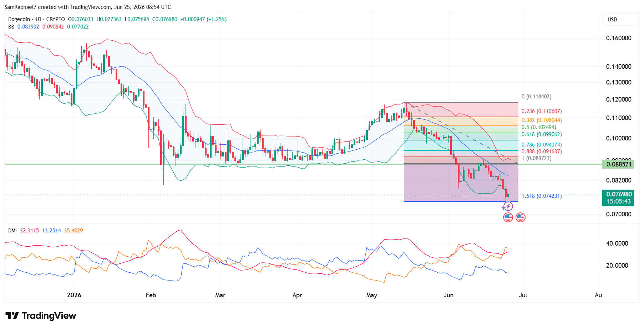Click the 0.088521 green price label
Screen dimensions: 644x329
click(x=618, y=164)
